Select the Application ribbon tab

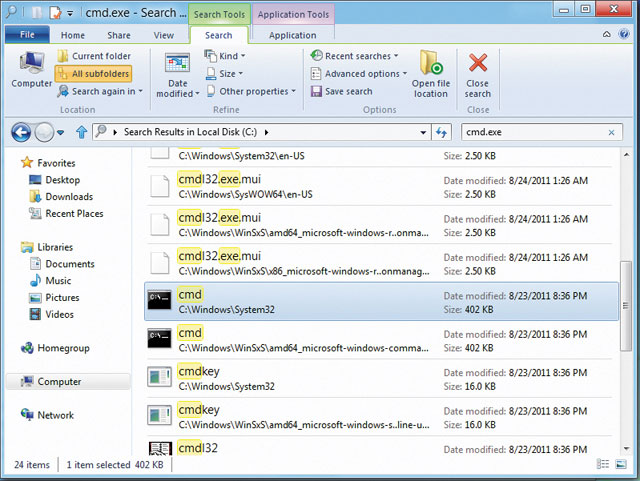click(x=293, y=36)
